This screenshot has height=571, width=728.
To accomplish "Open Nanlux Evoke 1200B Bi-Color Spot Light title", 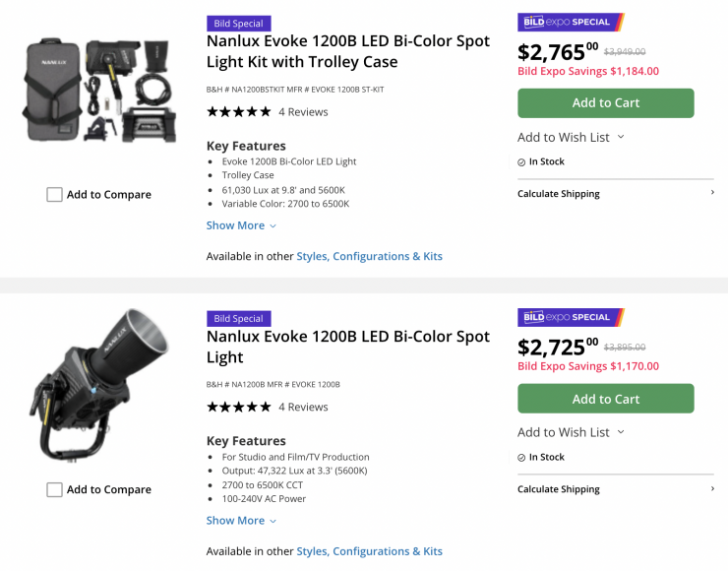I will (x=347, y=347).
